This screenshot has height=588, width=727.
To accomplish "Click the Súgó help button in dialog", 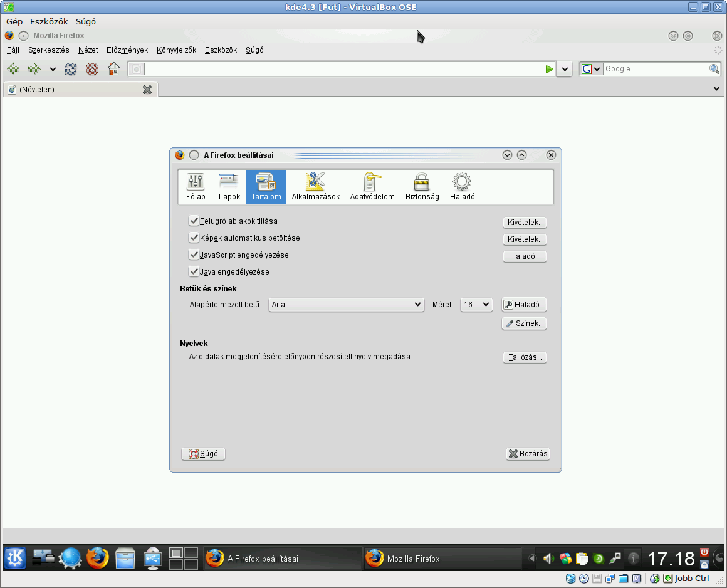I will 203,453.
